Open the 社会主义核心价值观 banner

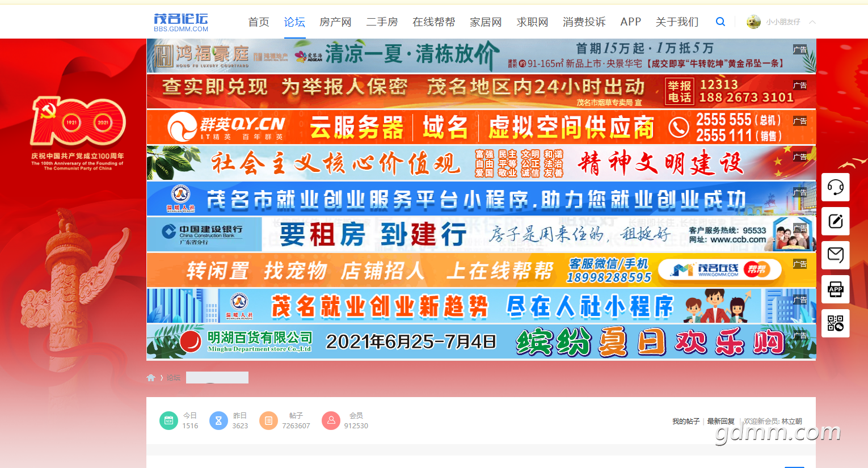click(481, 163)
